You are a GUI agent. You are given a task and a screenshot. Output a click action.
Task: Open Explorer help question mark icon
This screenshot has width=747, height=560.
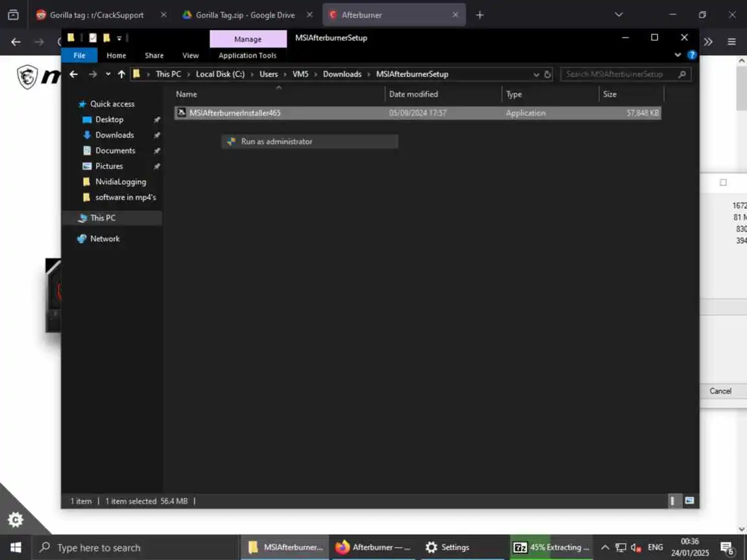point(692,55)
